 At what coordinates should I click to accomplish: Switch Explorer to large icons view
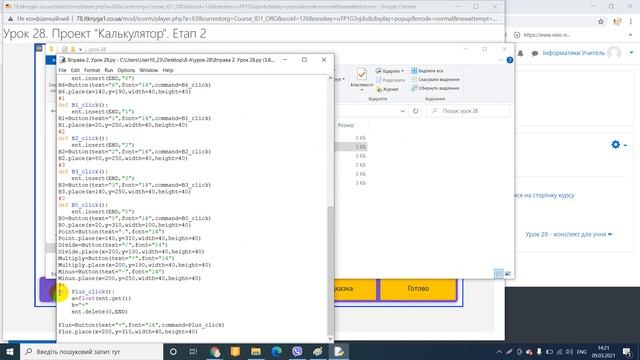[508, 273]
